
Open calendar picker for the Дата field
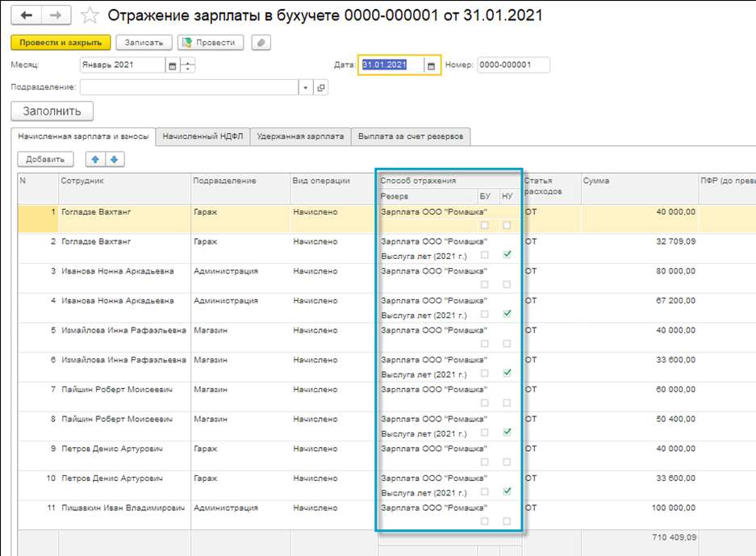point(431,65)
